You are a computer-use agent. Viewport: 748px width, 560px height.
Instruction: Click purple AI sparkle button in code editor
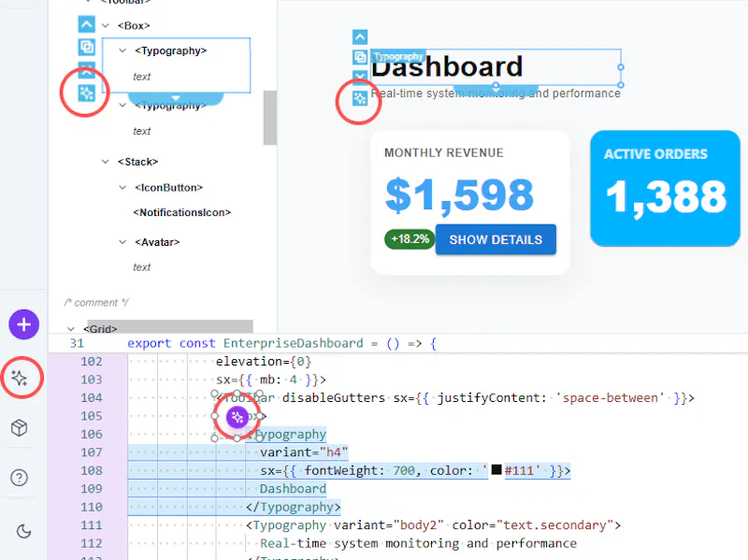point(237,418)
